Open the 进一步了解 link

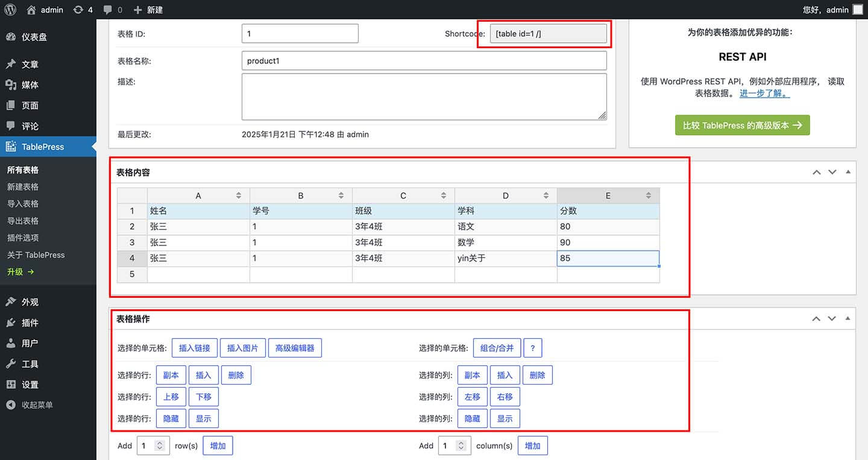pos(764,93)
